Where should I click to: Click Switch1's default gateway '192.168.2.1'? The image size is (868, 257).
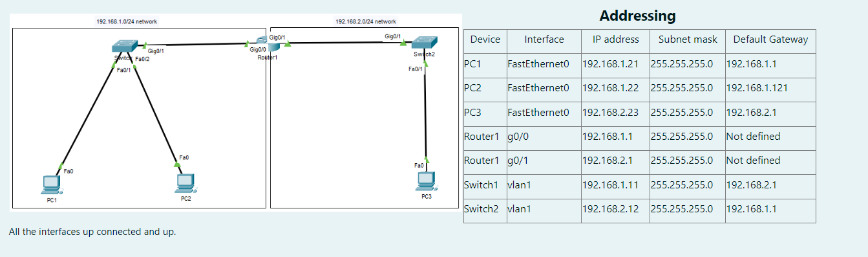[x=751, y=184]
